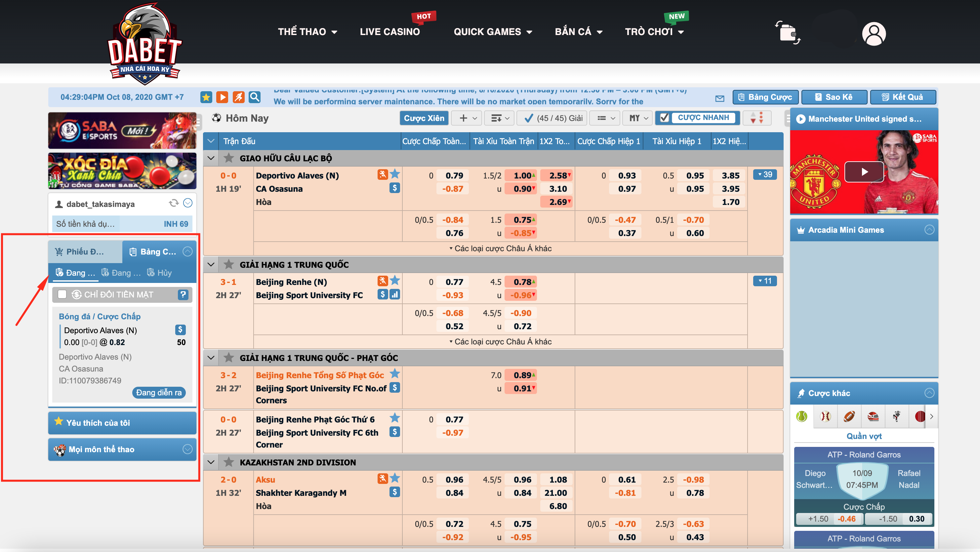Select the tennis ball sport icon
The image size is (980, 552).
coord(801,416)
